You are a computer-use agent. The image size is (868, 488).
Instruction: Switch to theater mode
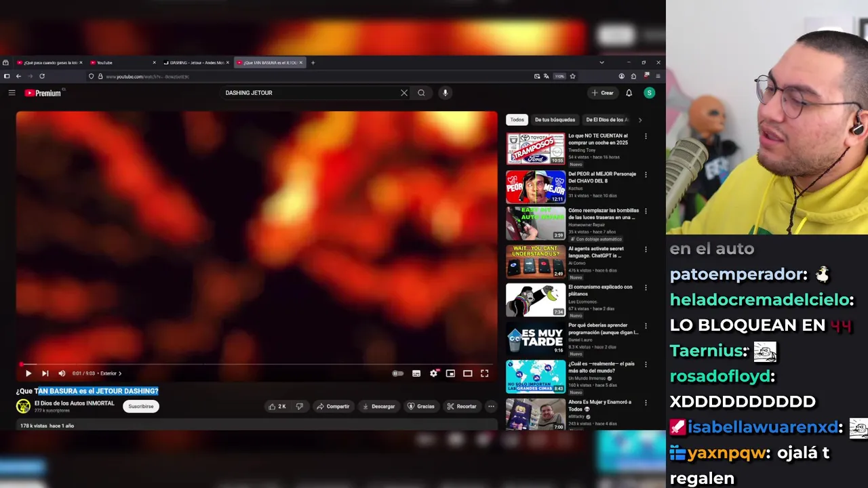[x=467, y=373]
